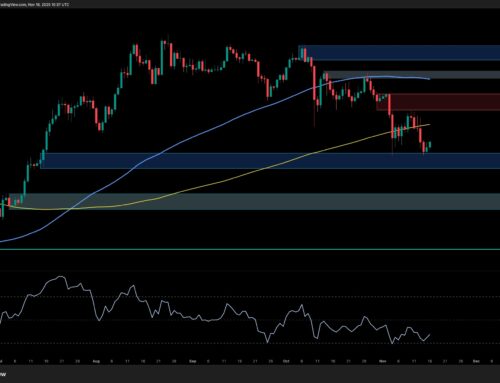Click the "Sep" label on the time axis
The image size is (500, 383).
[x=192, y=361]
